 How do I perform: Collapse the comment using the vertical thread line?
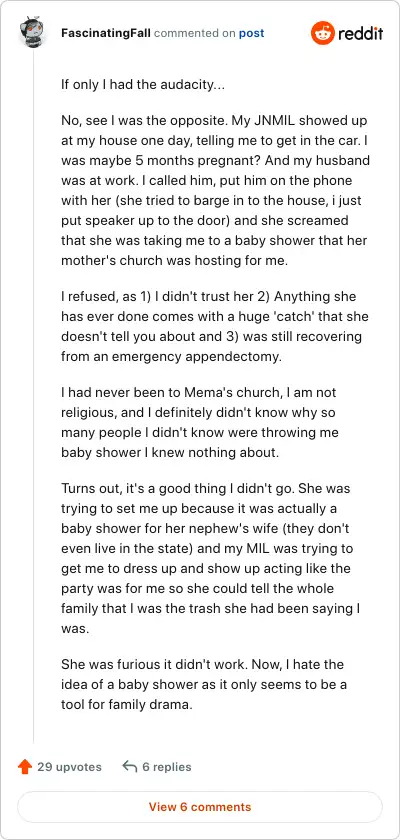click(x=34, y=396)
